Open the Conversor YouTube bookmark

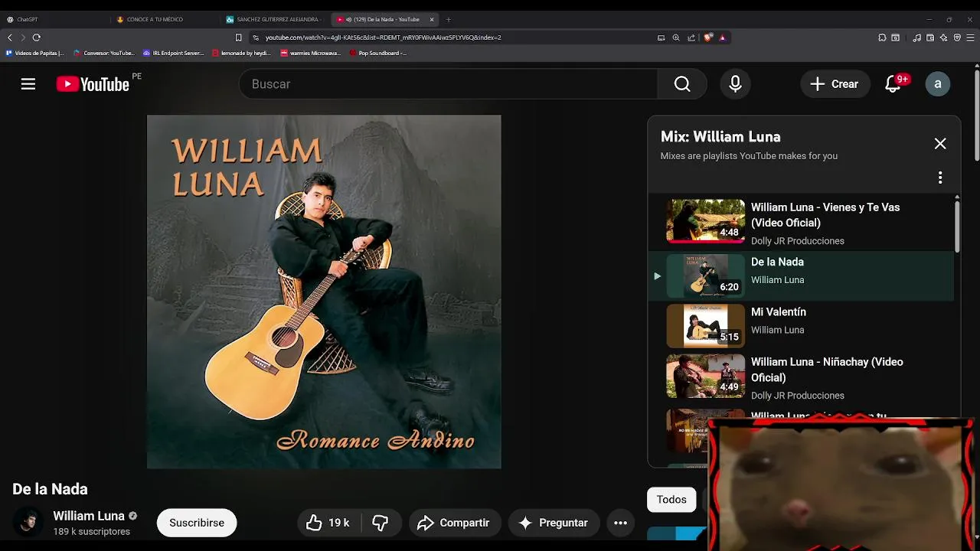point(104,54)
